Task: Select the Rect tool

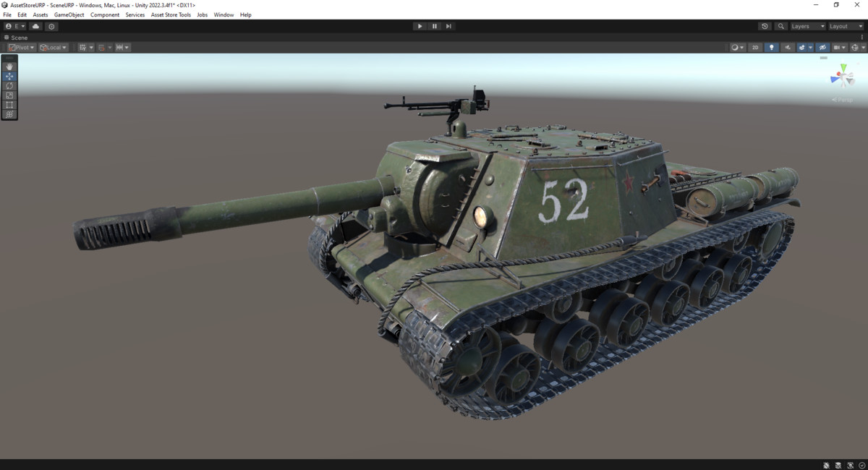Action: 9,104
